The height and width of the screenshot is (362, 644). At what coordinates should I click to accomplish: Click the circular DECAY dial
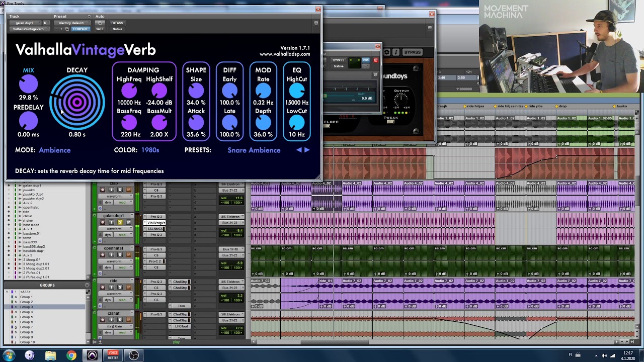pyautogui.click(x=77, y=103)
